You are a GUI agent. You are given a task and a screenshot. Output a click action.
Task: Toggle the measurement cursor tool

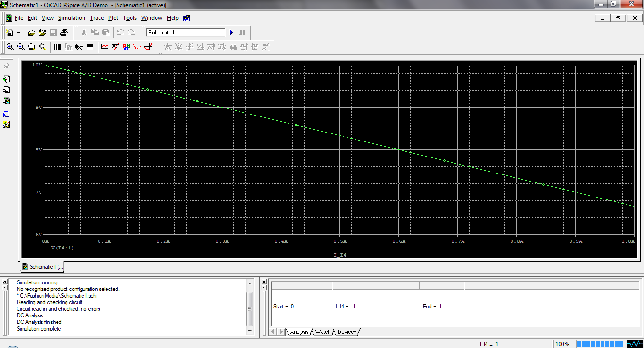click(148, 47)
